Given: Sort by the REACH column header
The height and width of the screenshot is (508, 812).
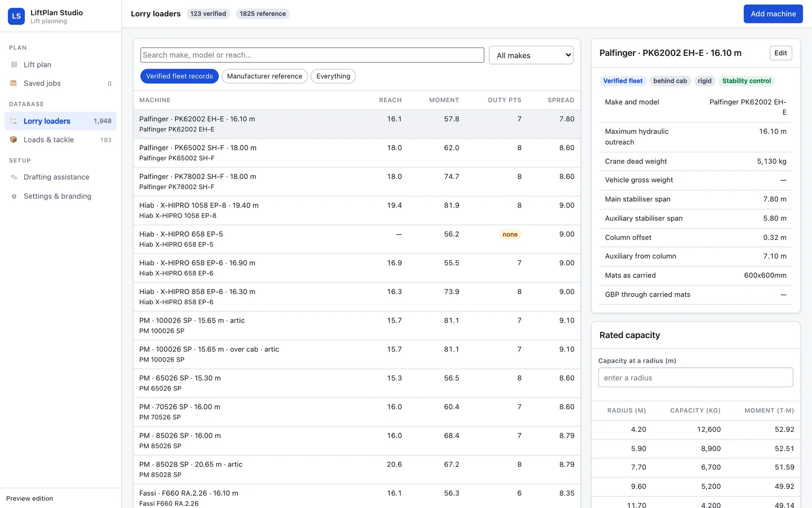Looking at the screenshot, I should pos(390,100).
